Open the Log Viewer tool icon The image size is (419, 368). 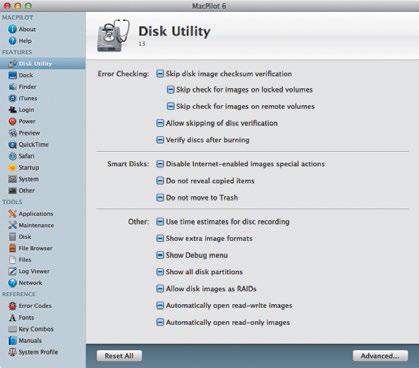(12, 271)
